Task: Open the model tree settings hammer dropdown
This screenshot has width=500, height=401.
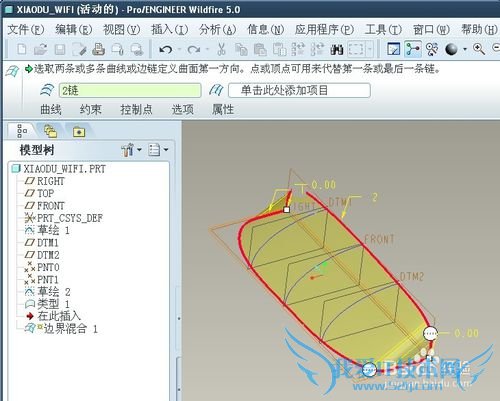Action: point(132,150)
